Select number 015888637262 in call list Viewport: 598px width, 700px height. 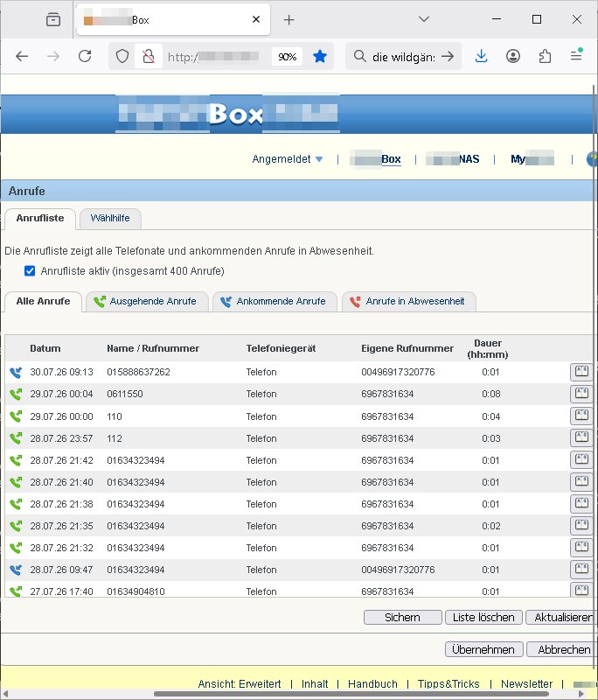tap(139, 372)
